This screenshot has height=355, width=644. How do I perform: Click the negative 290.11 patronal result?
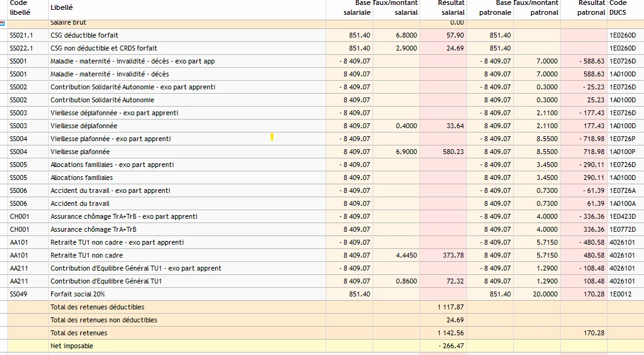click(592, 165)
